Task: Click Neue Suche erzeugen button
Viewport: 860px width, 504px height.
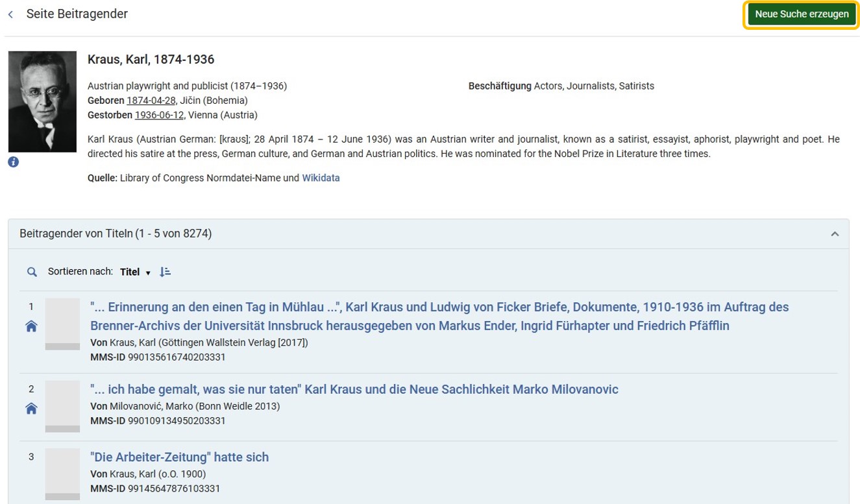Action: 802,14
